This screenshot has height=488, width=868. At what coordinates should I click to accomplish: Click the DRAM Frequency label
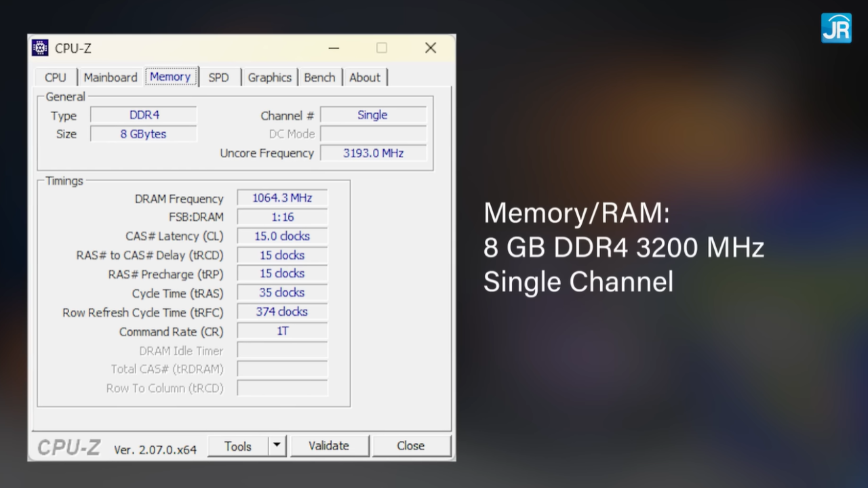coord(179,199)
